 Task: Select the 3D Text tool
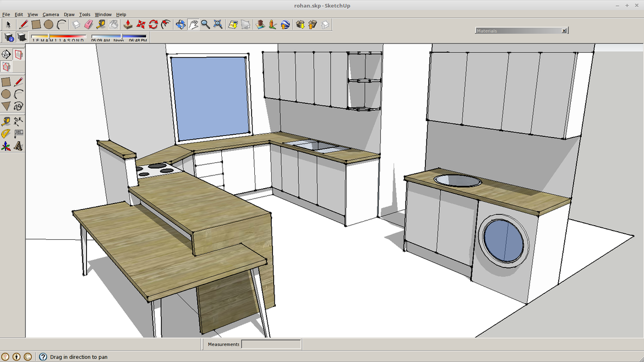pos(19,146)
